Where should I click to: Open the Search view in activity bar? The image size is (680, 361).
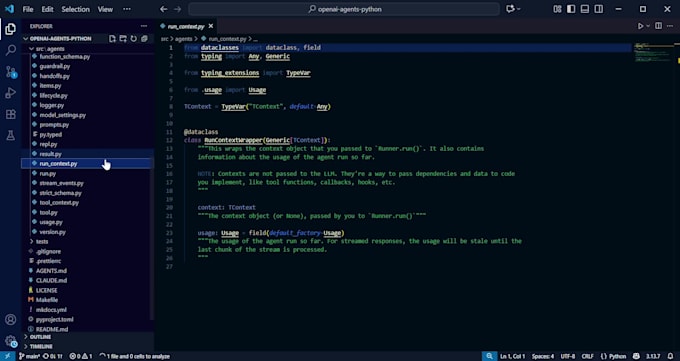point(10,50)
